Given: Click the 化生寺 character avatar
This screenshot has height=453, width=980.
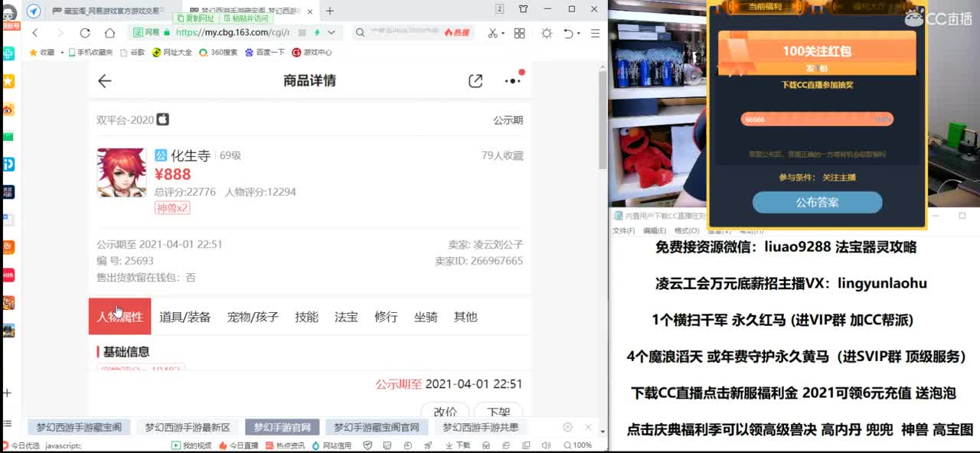Looking at the screenshot, I should [x=121, y=172].
